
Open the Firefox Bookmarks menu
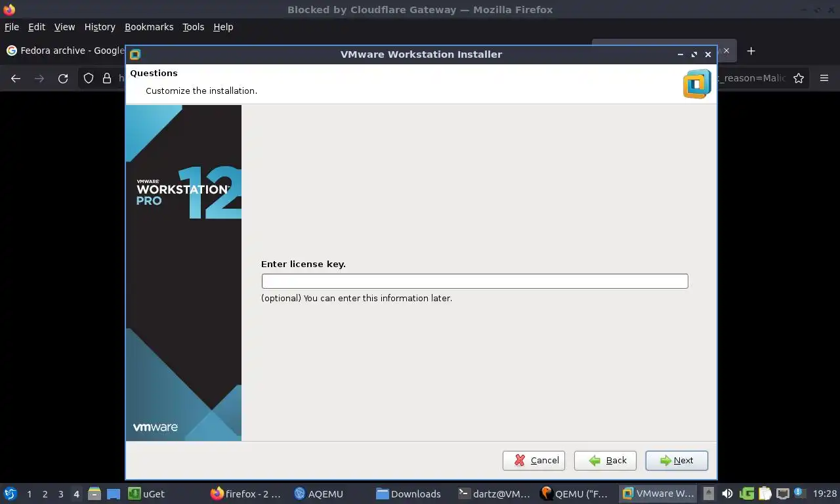click(x=149, y=27)
